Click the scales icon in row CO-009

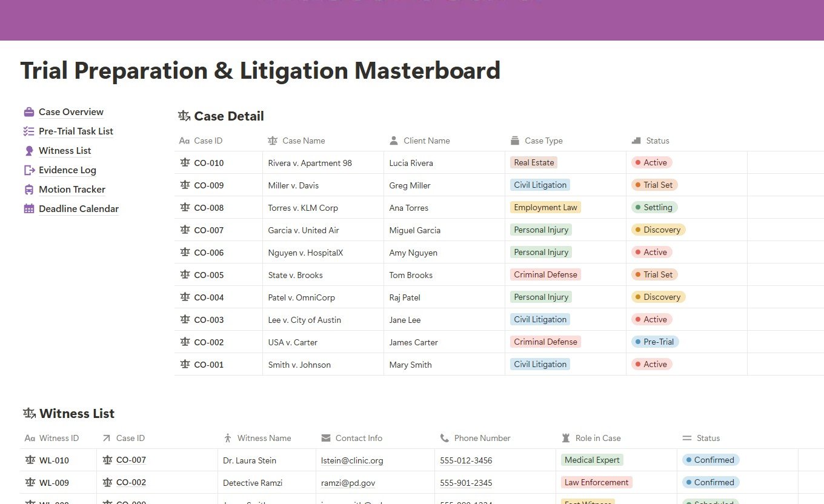185,185
